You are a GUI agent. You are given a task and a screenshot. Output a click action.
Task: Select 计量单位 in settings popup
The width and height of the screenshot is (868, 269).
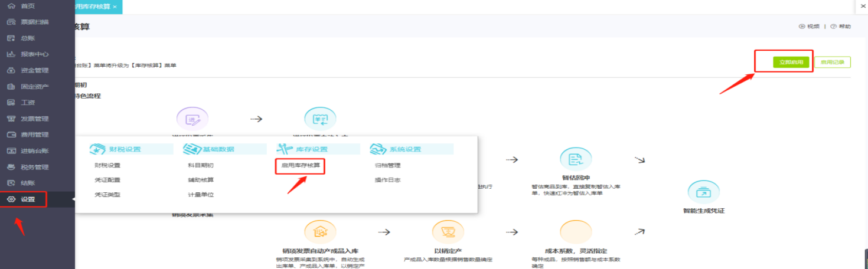(201, 194)
